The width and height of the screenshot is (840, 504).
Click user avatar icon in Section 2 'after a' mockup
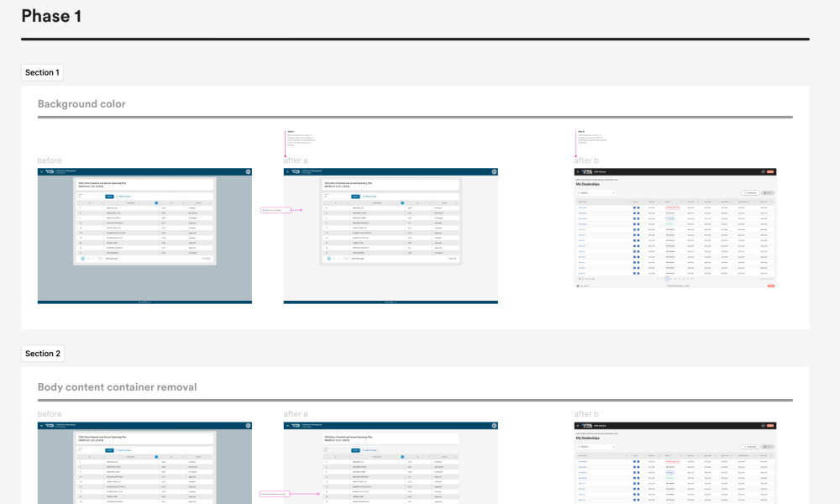click(494, 426)
